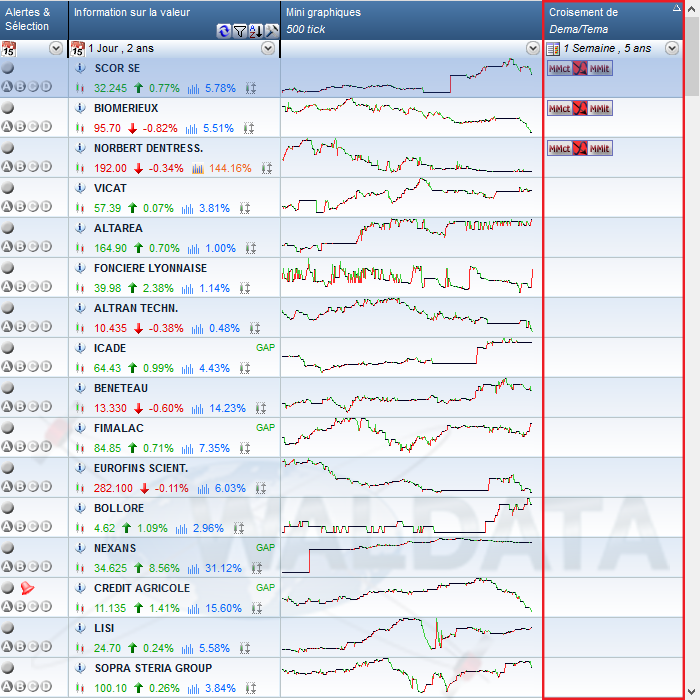Open the Dema/Tema crossing signal for NORBERT DENTRESS.

[580, 148]
